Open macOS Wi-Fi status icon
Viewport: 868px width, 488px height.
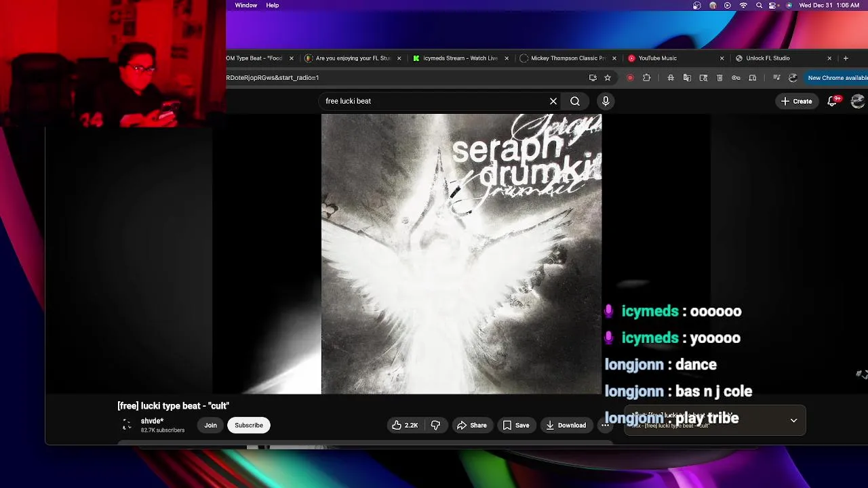click(x=743, y=5)
